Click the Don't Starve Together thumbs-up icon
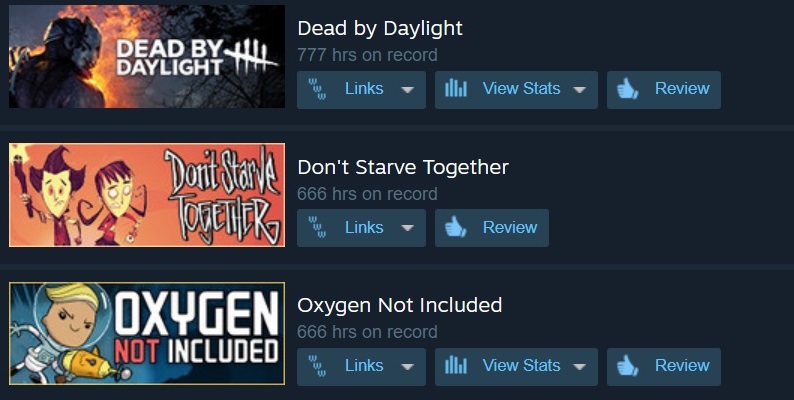The image size is (794, 400). point(455,228)
